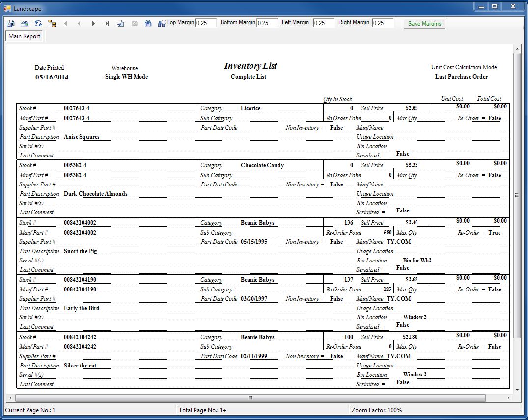Focus the Bottom Margin input field
The image size is (528, 420).
coord(267,23)
